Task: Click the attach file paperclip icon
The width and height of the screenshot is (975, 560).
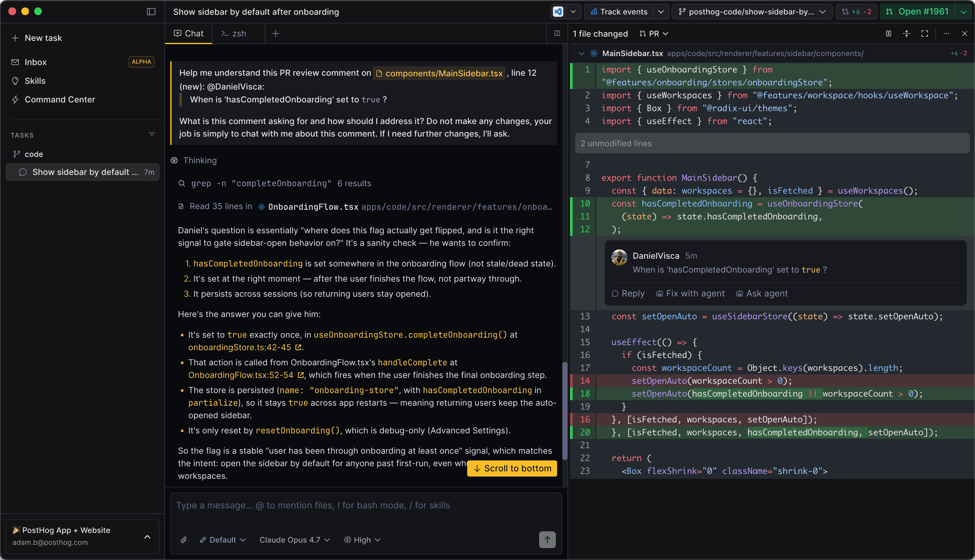Action: [183, 540]
